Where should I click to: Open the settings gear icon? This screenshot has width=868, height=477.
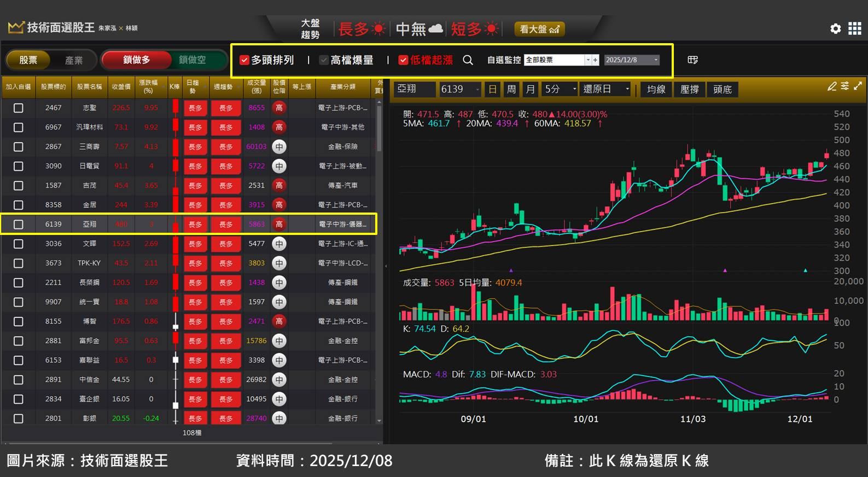835,28
